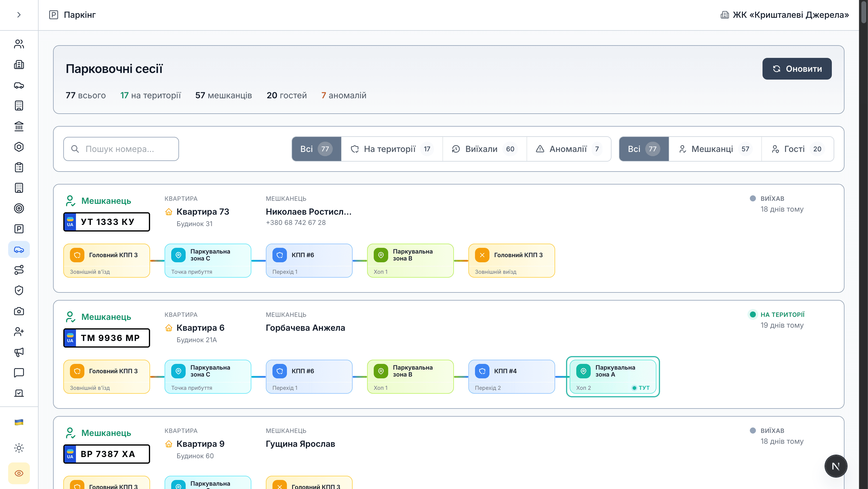This screenshot has height=489, width=868.
Task: Filter sessions by На території
Action: [x=392, y=149]
